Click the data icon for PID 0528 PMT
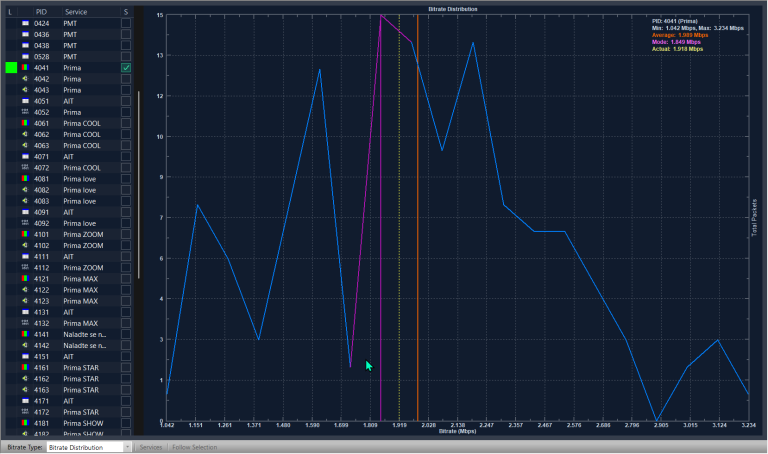This screenshot has height=454, width=768. pos(25,57)
